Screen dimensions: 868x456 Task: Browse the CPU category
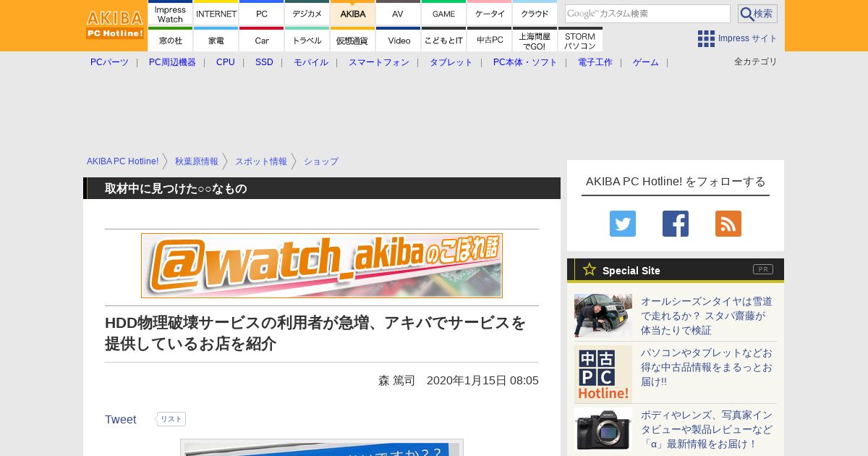(226, 62)
